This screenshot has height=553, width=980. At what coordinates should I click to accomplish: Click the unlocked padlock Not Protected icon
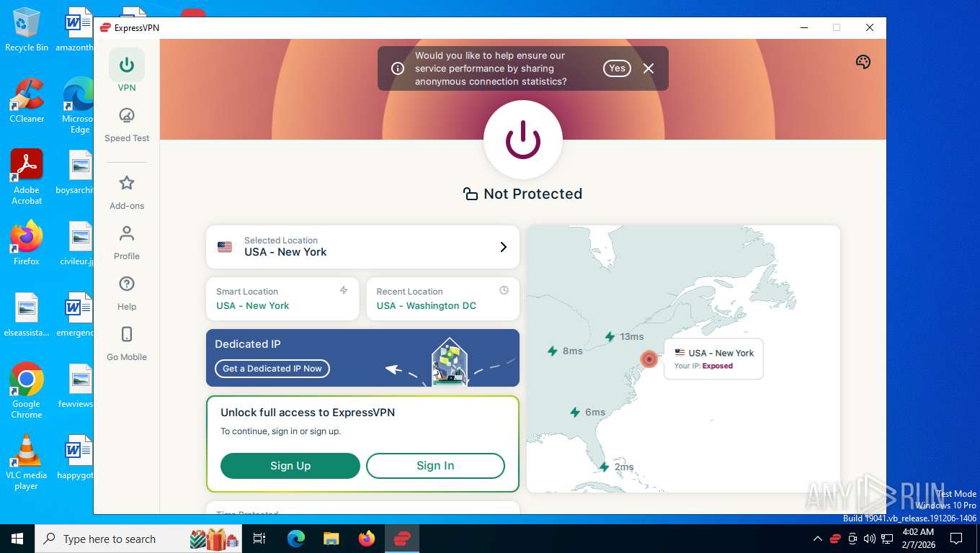[471, 194]
